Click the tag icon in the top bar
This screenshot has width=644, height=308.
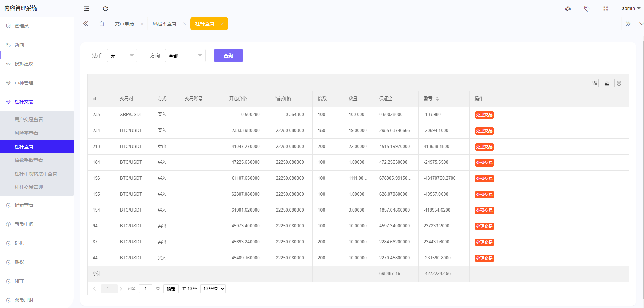pyautogui.click(x=587, y=8)
